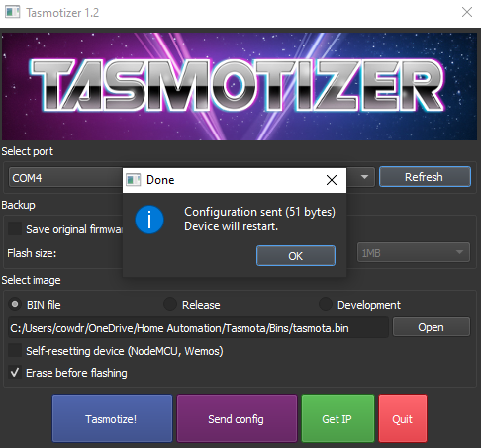Click the 'Backup' section label
481x448 pixels.
[18, 205]
